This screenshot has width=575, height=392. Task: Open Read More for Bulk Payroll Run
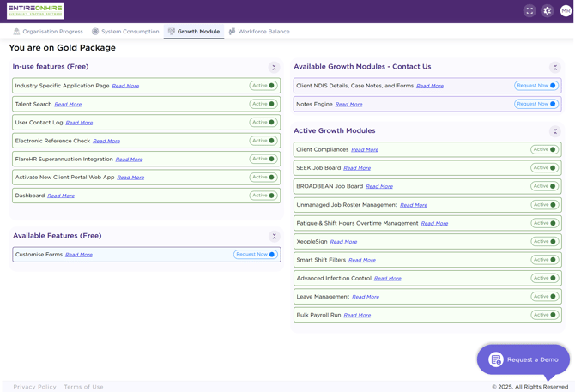pos(357,315)
